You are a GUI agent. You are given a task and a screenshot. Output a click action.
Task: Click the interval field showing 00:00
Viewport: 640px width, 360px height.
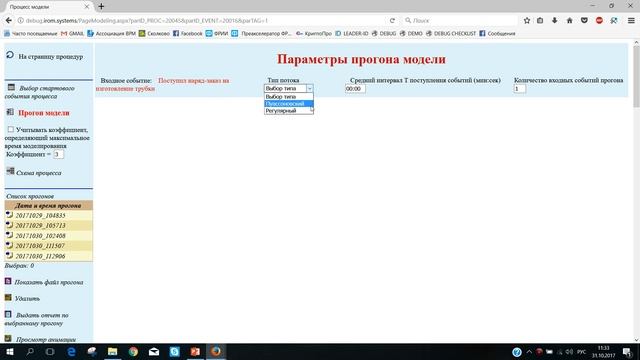coord(355,89)
